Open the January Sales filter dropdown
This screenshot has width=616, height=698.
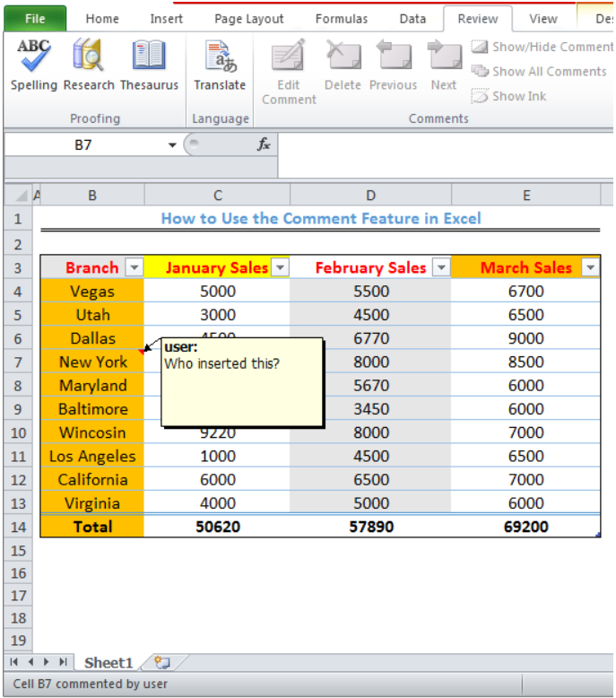pyautogui.click(x=280, y=267)
